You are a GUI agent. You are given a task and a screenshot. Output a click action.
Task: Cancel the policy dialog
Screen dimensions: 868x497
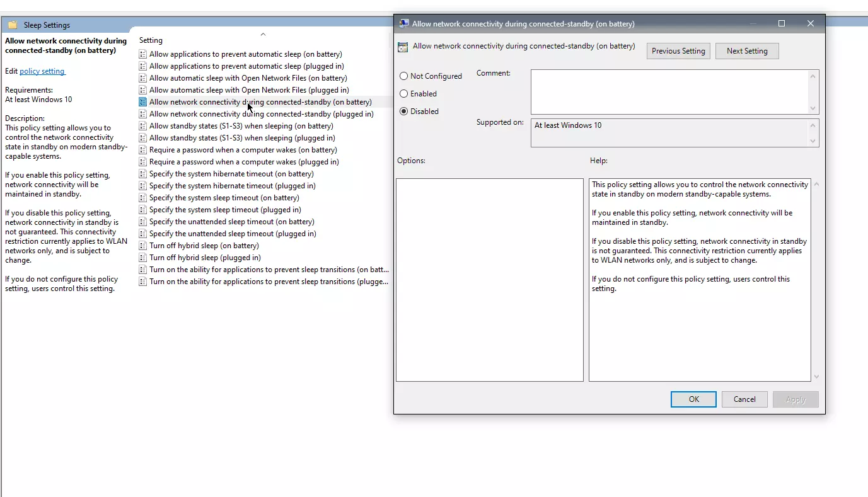coord(744,399)
